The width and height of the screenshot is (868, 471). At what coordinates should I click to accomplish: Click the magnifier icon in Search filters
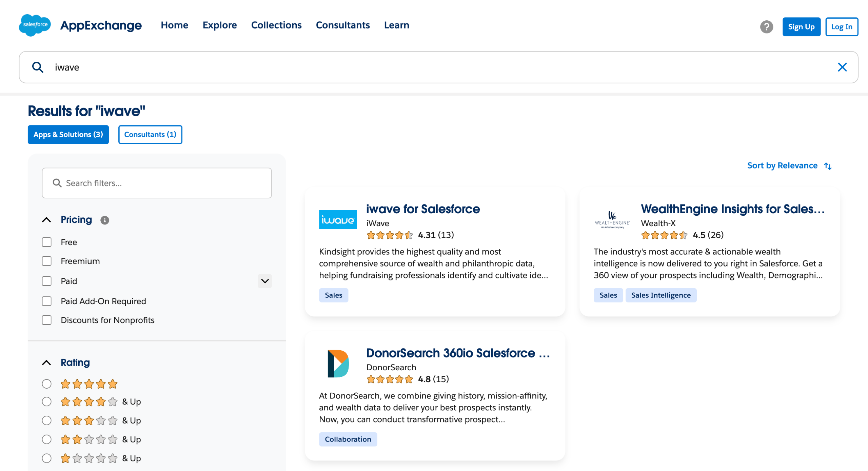[x=57, y=183]
